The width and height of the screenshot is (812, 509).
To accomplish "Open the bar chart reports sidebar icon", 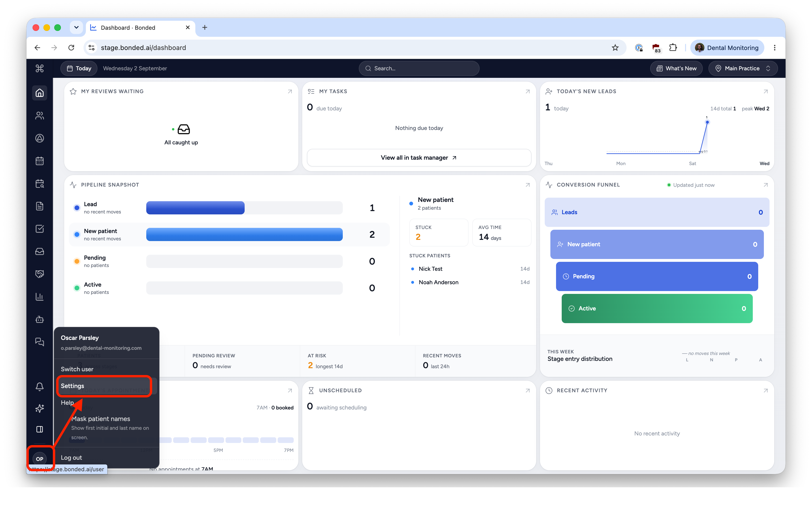I will (x=40, y=296).
